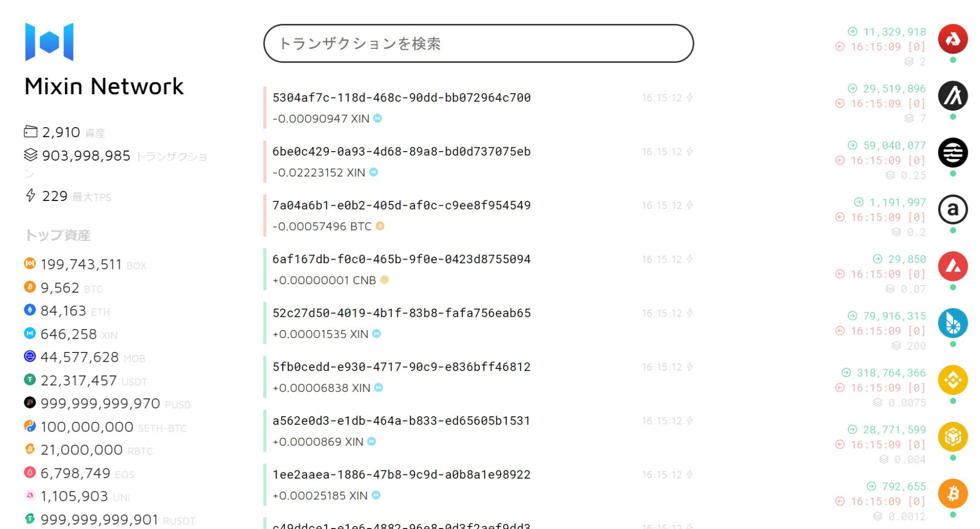
Task: Select the 6,798,749 EOS top asset
Action: [x=79, y=473]
